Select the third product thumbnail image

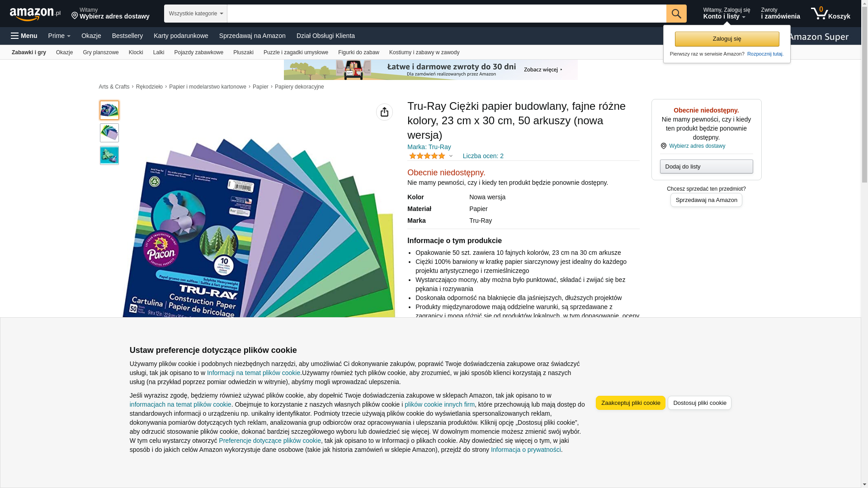pyautogui.click(x=109, y=155)
